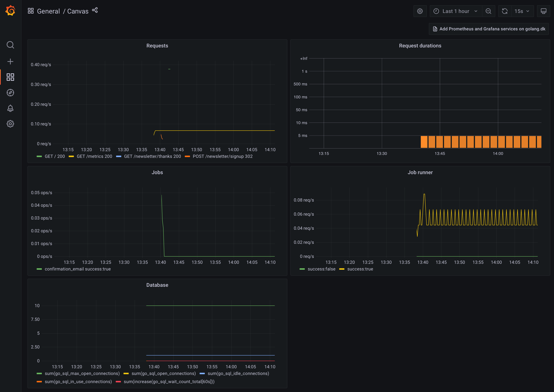Viewport: 554px width, 392px height.
Task: Open the Create menu in the sidebar
Action: [10, 61]
